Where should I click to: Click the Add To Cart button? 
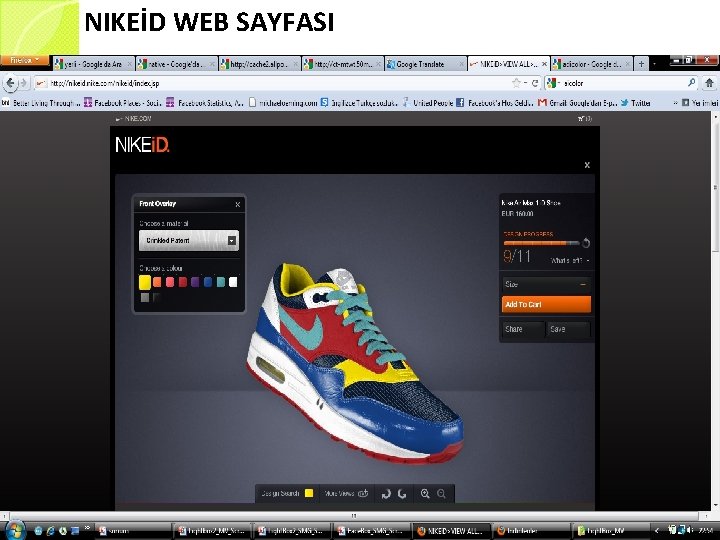pos(546,304)
